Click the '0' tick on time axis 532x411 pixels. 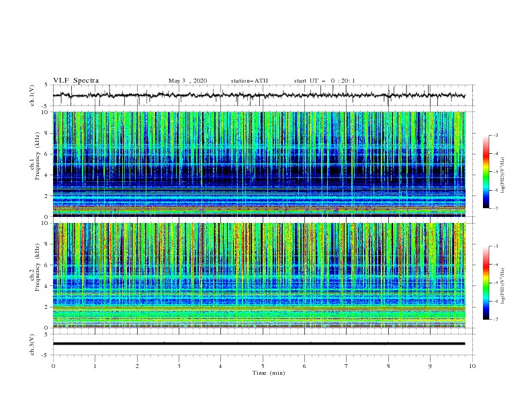(53, 366)
